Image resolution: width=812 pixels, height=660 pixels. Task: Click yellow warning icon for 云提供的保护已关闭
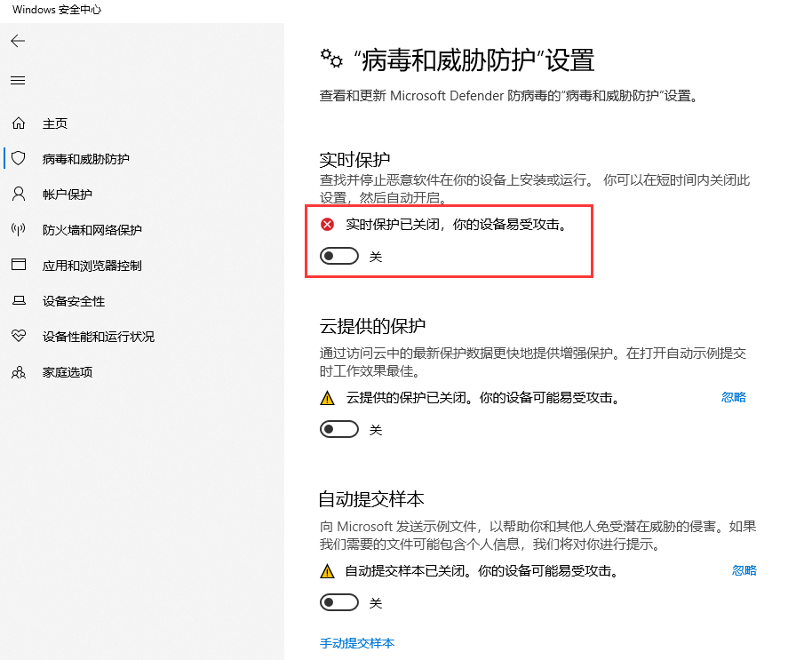327,398
